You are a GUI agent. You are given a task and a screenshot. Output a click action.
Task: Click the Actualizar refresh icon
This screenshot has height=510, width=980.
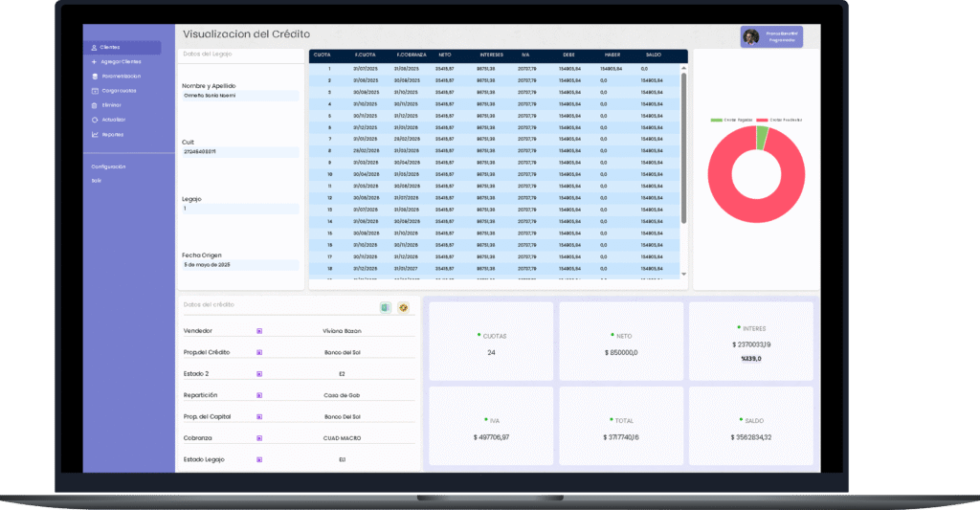coord(93,120)
